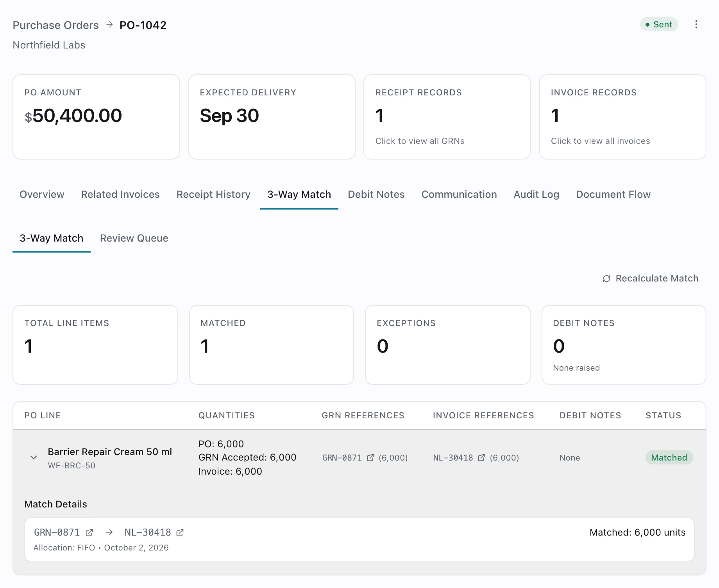
Task: Click the Matched status badge
Action: tap(669, 457)
